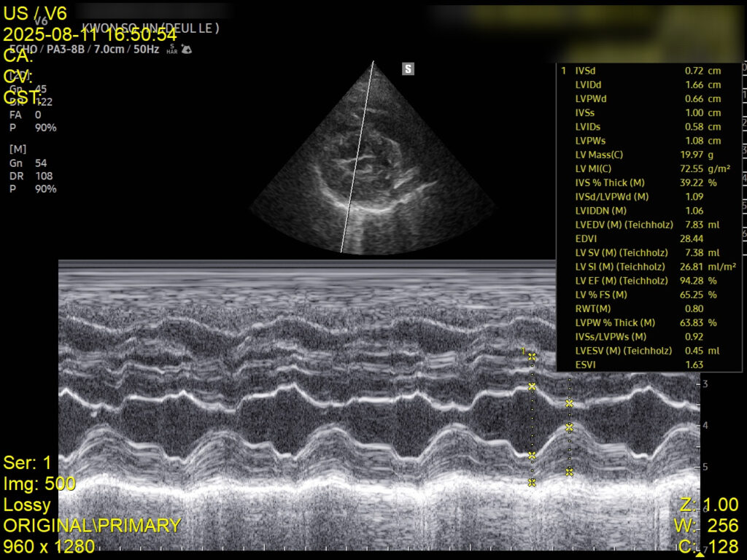This screenshot has width=747, height=560.
Task: Click the S orientation marker beside the sector
Action: pos(409,69)
